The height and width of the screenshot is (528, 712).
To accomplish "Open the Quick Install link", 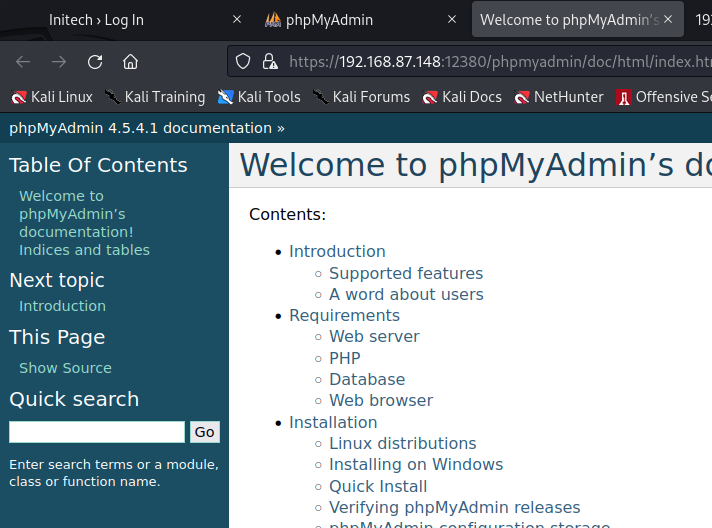I will 378,487.
